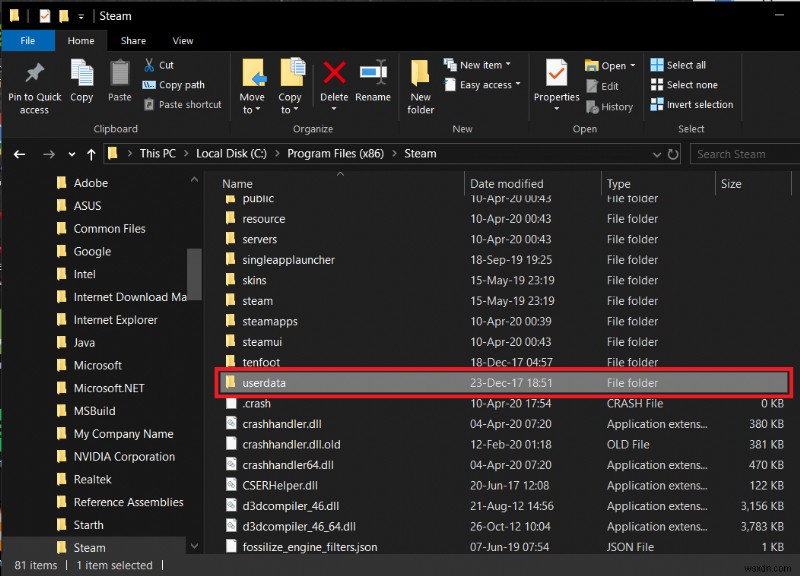Switch to the View tab
The image size is (800, 576).
click(182, 40)
